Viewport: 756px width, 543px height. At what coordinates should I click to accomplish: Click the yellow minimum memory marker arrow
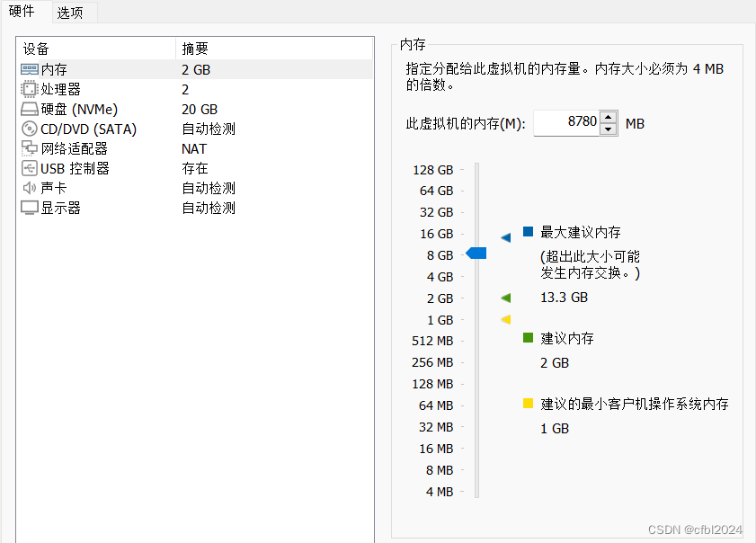coord(506,319)
